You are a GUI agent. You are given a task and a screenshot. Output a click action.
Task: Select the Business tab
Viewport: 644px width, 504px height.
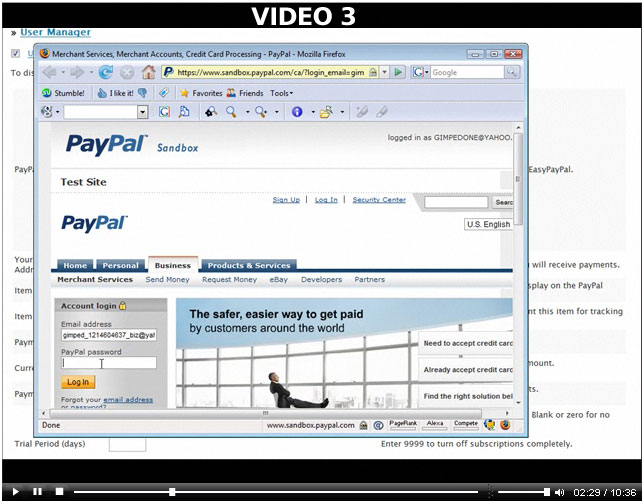(x=173, y=265)
